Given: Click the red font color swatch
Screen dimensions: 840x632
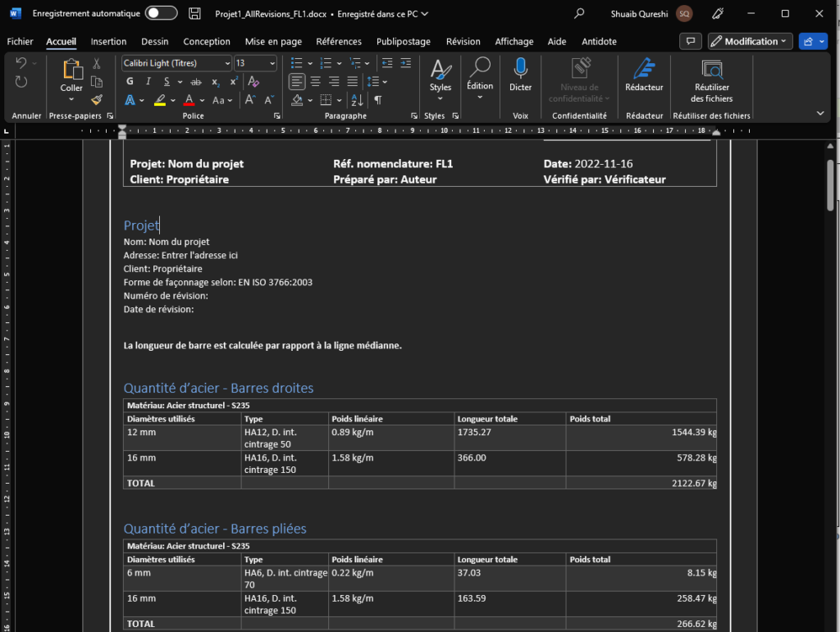Looking at the screenshot, I should point(189,100).
